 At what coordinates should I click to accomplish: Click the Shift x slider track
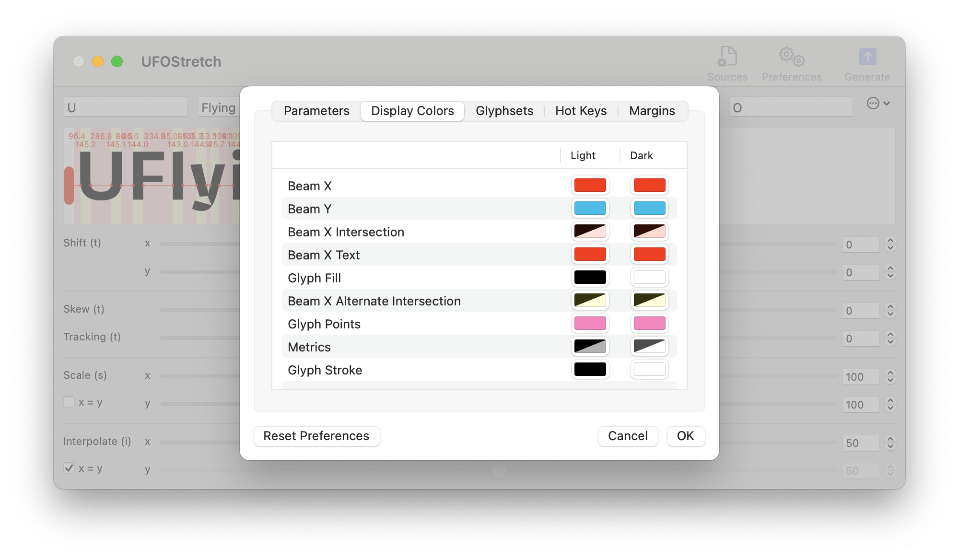pos(200,244)
